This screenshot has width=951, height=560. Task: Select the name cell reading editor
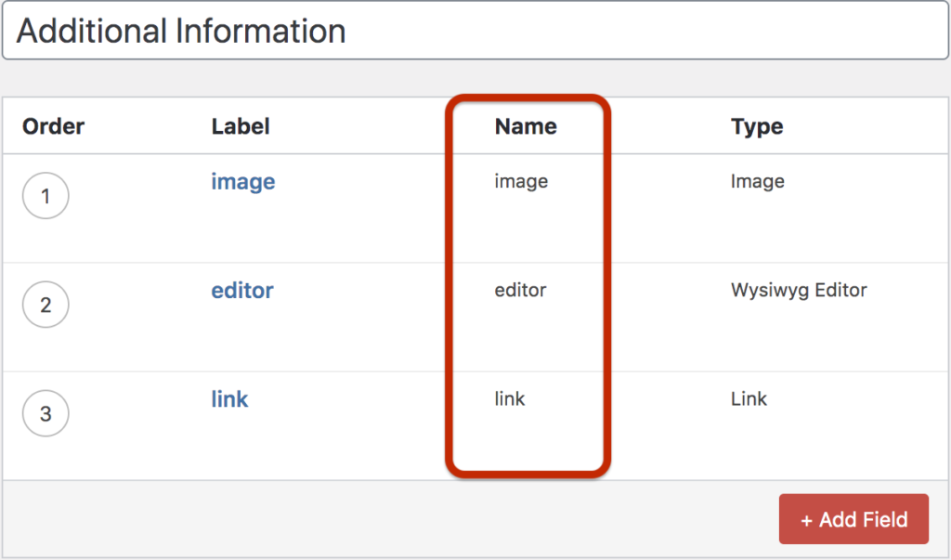(520, 290)
